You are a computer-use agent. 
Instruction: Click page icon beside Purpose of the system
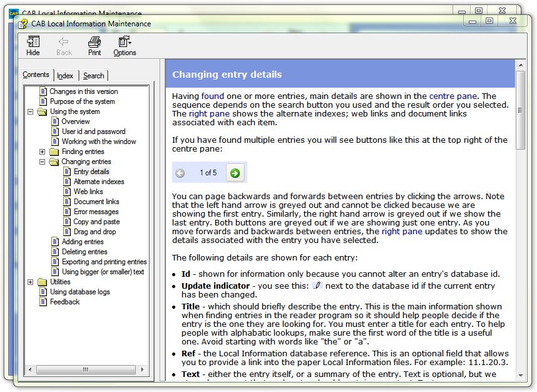point(43,101)
